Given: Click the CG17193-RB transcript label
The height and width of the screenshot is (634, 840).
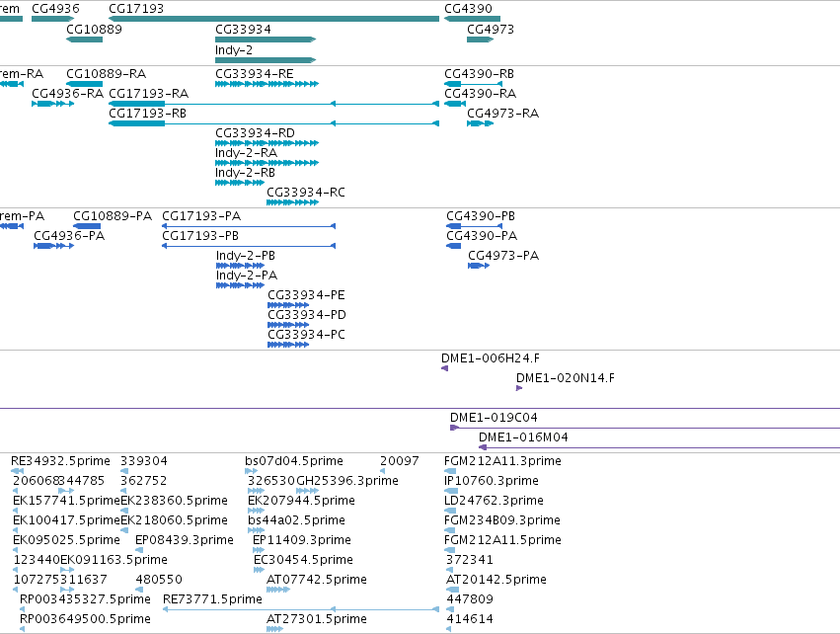Looking at the screenshot, I should [148, 114].
